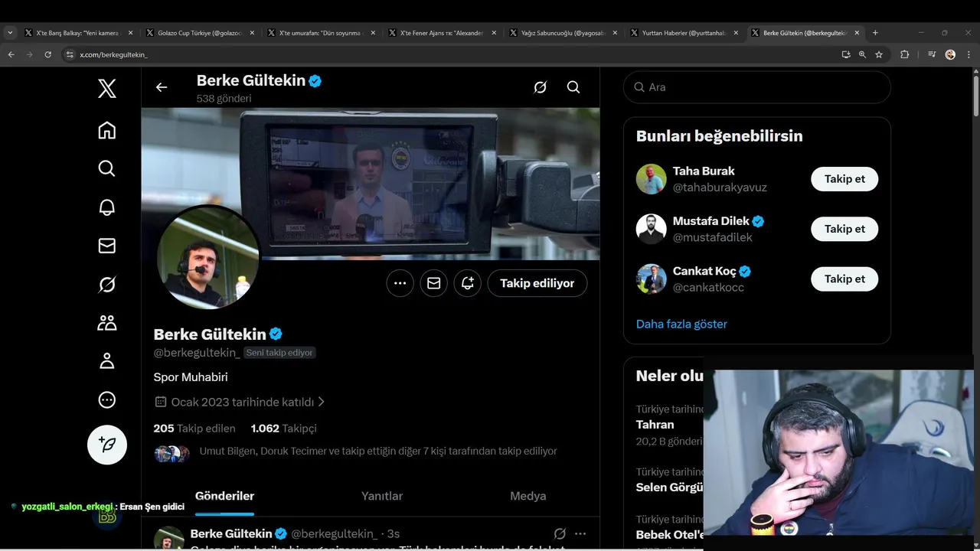Open the X logo home link
Screen dimensions: 980x551
click(107, 89)
